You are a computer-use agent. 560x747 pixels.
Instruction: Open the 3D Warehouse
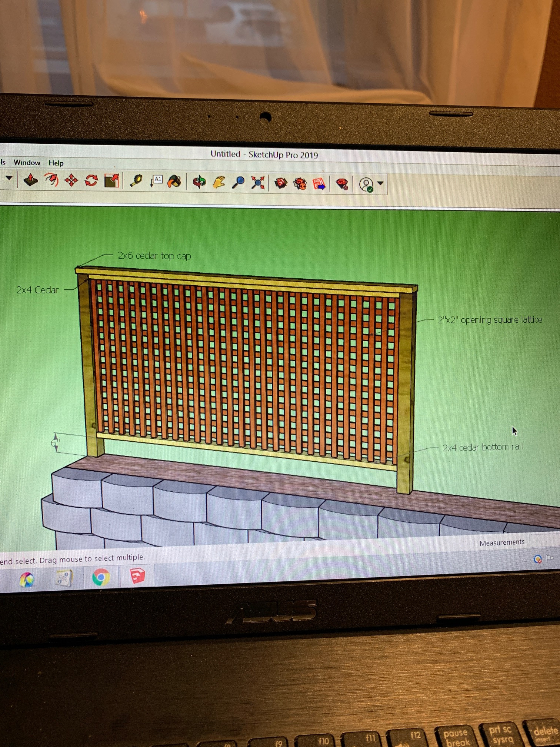(x=281, y=183)
